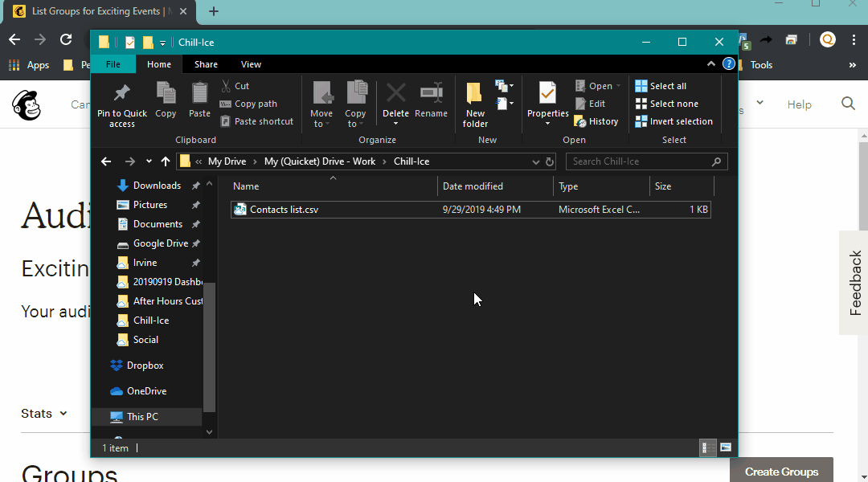Click Copy path in Clipboard group
This screenshot has width=868, height=482.
click(248, 104)
